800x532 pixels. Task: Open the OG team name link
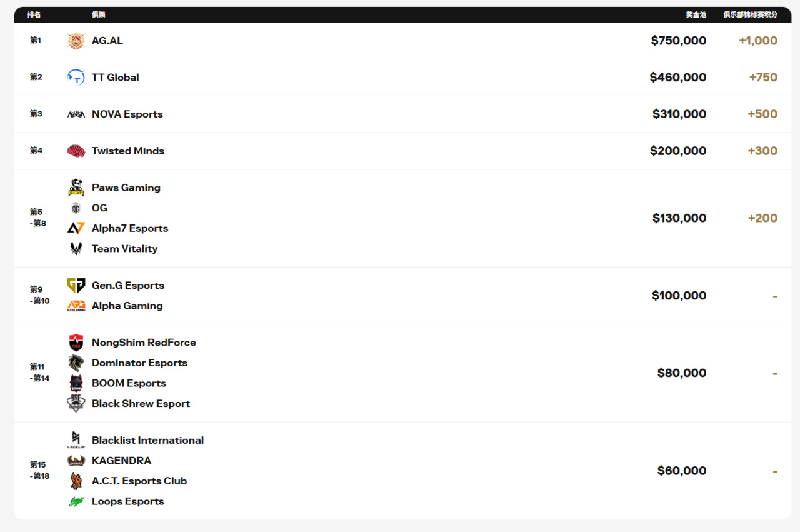click(99, 208)
